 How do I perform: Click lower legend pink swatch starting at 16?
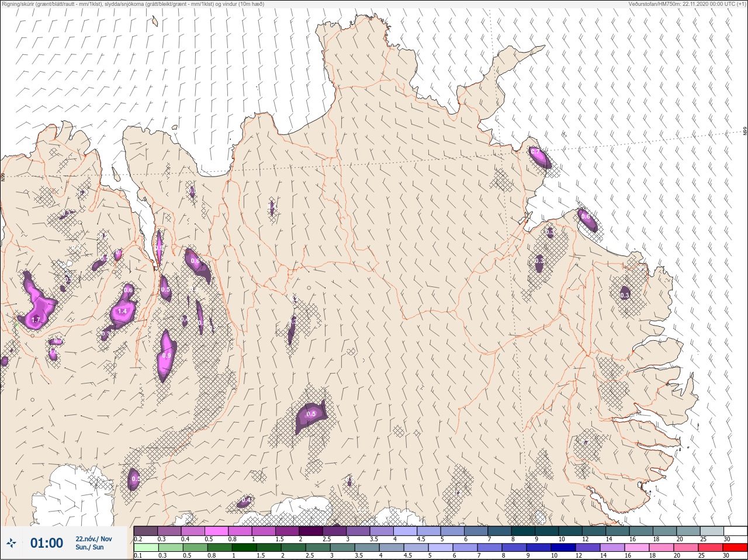coord(637,548)
